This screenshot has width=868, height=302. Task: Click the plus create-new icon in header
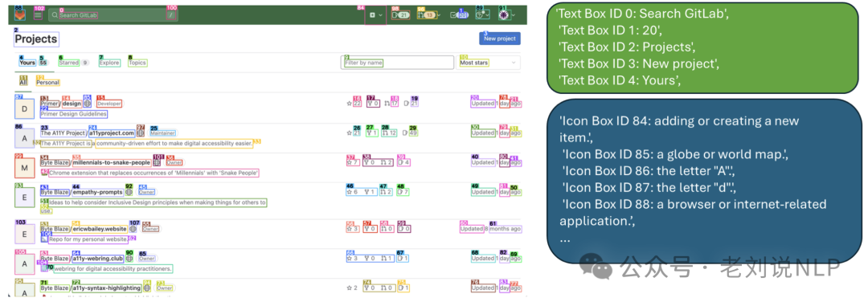373,15
